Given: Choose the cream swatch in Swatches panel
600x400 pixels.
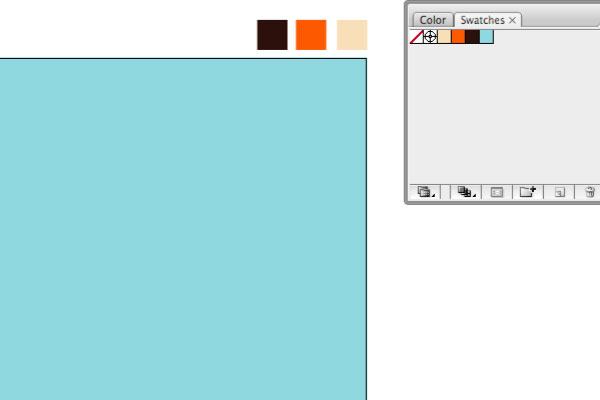Looking at the screenshot, I should coord(444,37).
